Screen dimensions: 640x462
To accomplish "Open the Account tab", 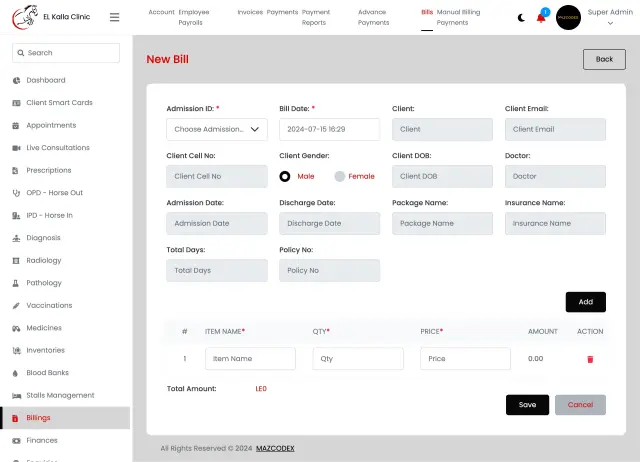I will tap(161, 12).
